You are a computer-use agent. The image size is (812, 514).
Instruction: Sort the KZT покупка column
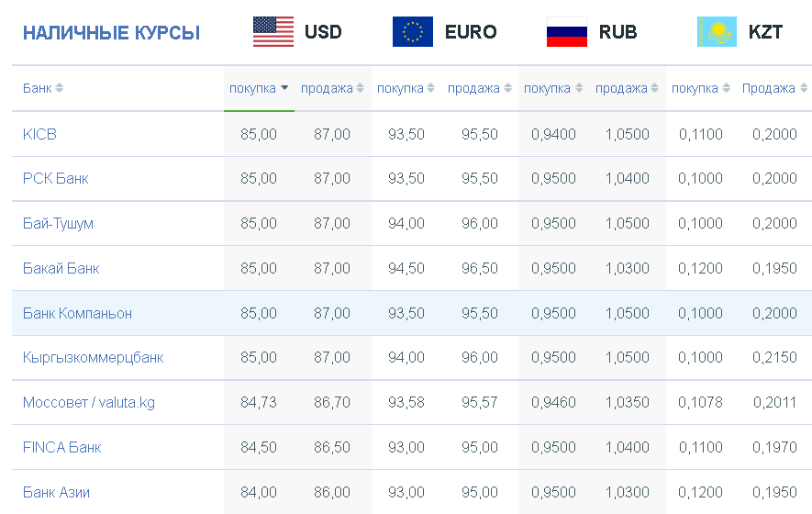(726, 88)
